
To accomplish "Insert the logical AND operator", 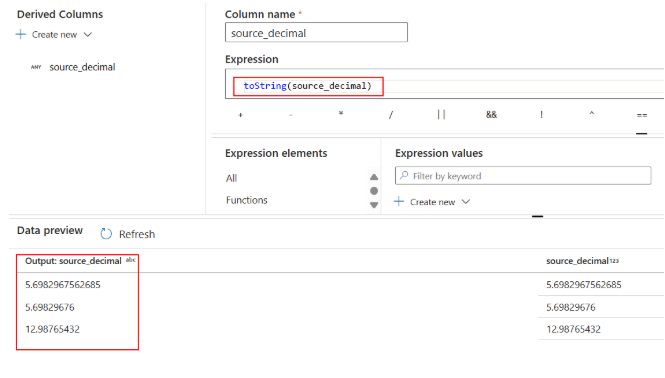I will [491, 115].
